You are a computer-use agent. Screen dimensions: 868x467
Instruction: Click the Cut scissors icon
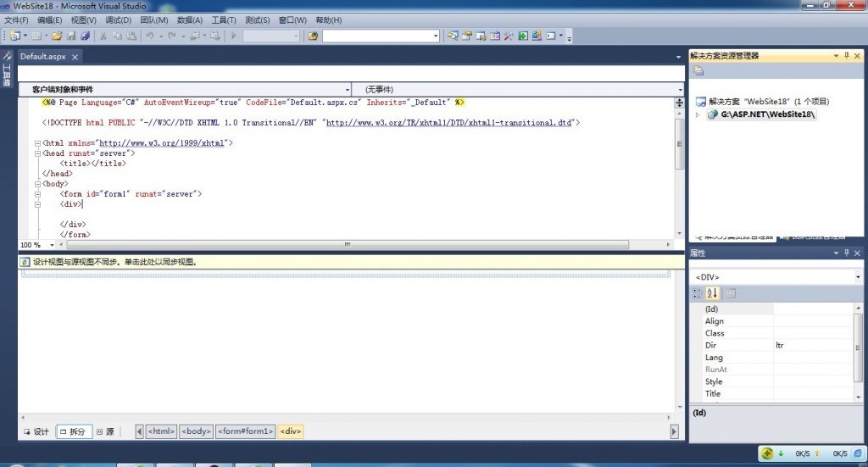pos(103,36)
